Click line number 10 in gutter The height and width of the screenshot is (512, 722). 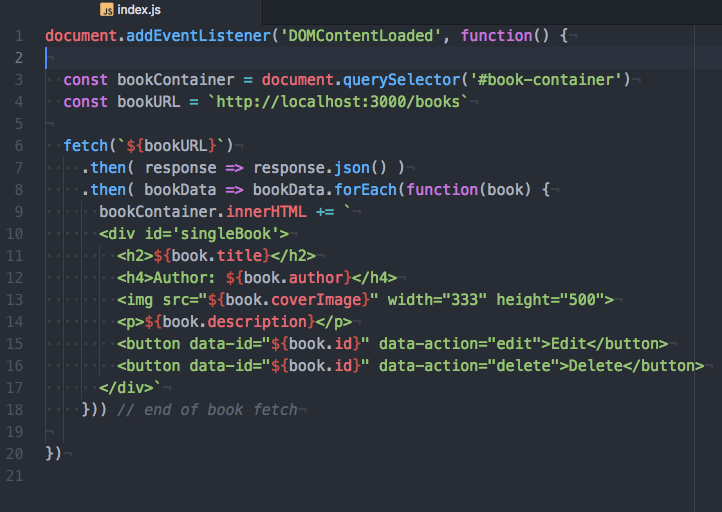point(14,234)
